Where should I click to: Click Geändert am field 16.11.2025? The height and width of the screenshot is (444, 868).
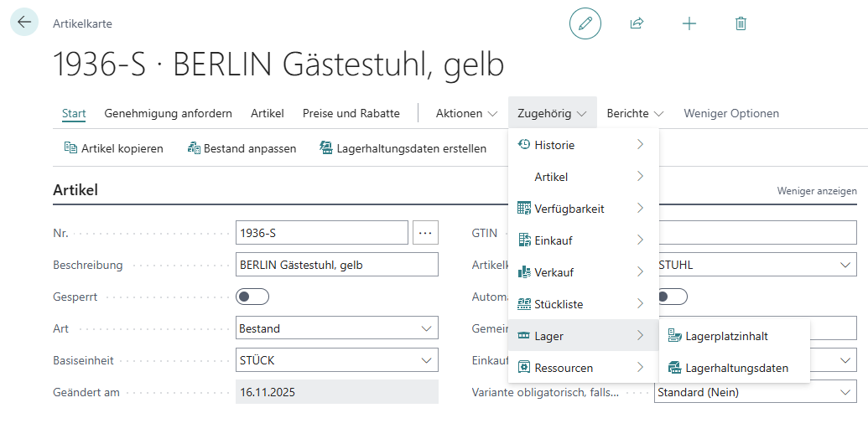[x=336, y=393]
